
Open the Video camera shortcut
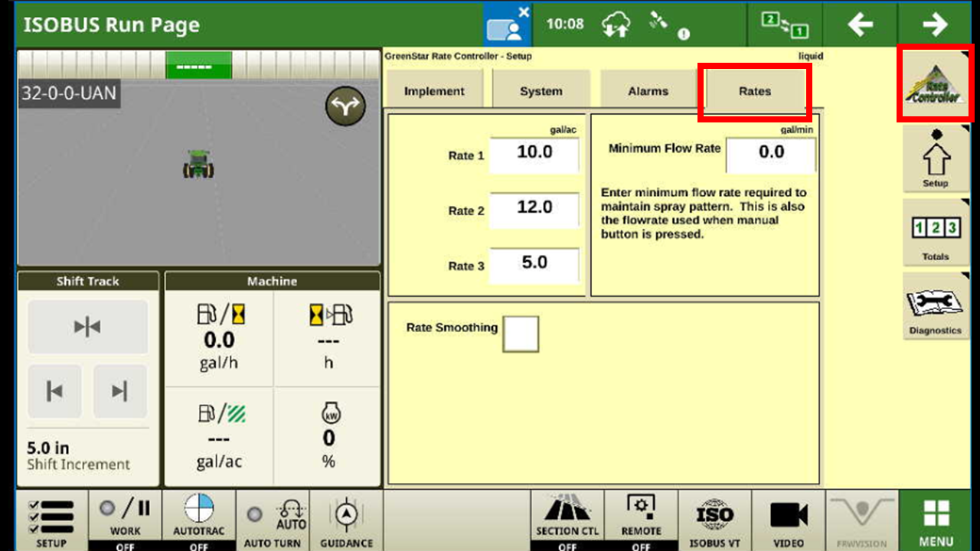(x=789, y=520)
